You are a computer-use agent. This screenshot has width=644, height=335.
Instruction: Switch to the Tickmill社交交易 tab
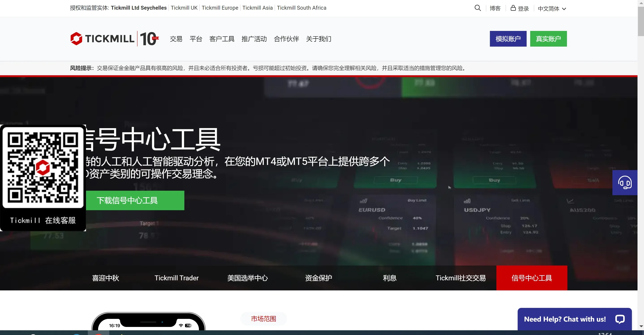tap(461, 278)
